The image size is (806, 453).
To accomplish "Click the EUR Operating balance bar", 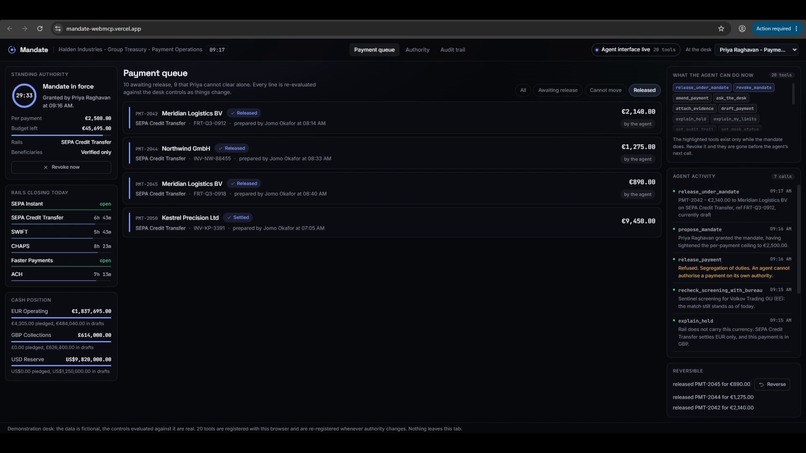I will pyautogui.click(x=61, y=318).
